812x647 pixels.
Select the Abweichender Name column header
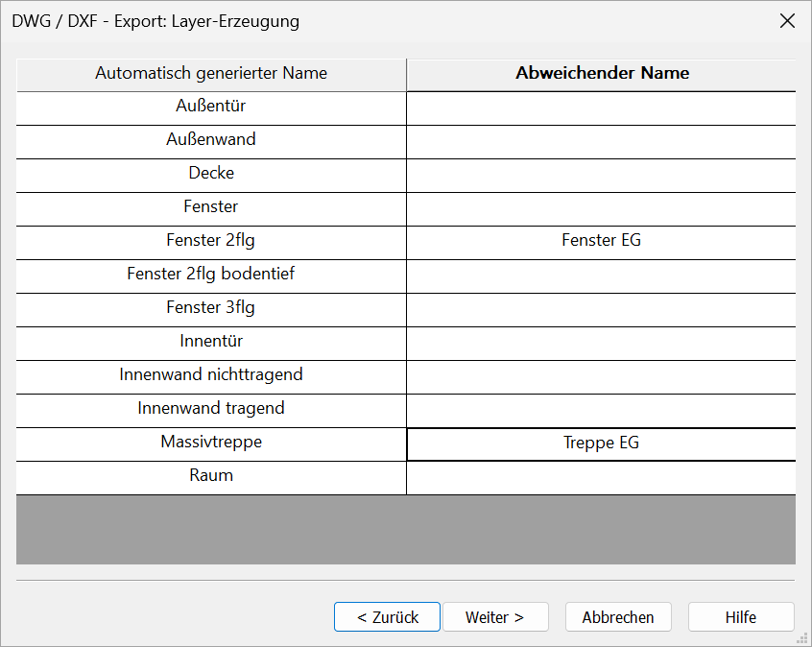(x=601, y=75)
